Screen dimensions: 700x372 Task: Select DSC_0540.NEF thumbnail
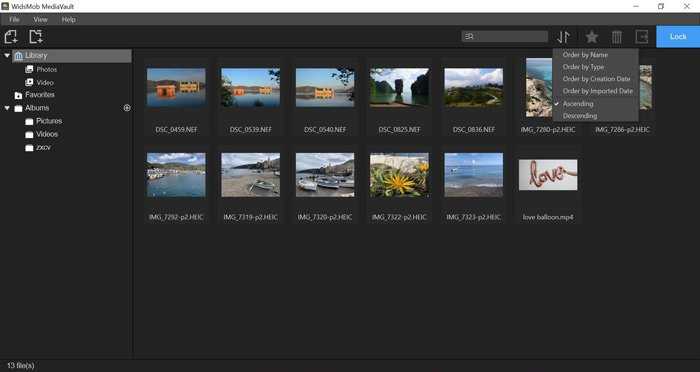click(325, 88)
